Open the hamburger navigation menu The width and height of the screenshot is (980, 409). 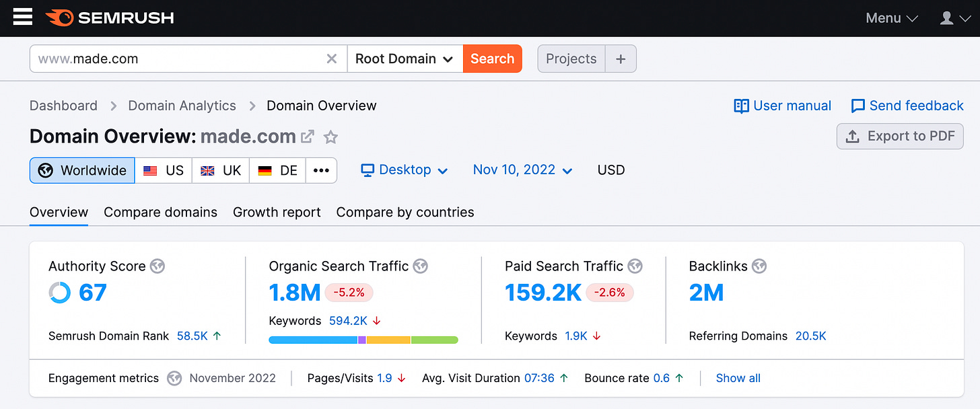(23, 17)
